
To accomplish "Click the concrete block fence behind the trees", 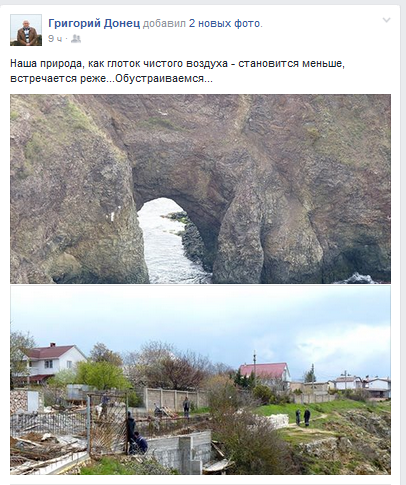I will 175,398.
